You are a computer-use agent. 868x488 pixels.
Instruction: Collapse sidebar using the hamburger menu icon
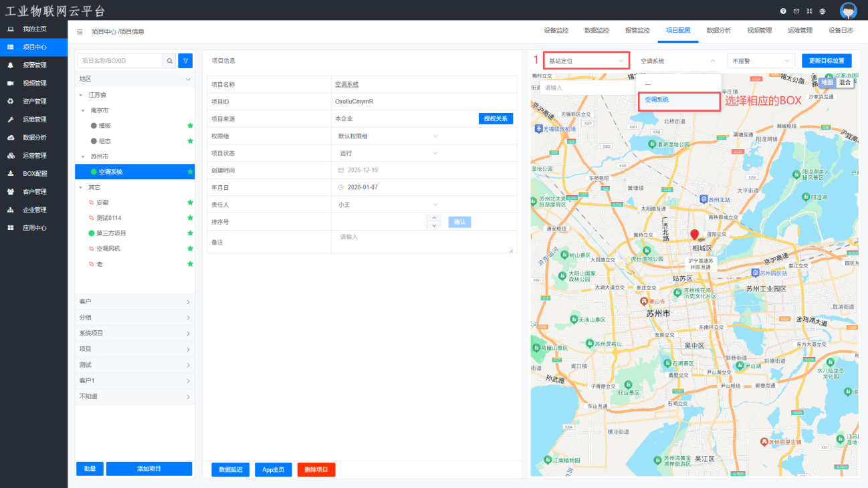tap(80, 31)
